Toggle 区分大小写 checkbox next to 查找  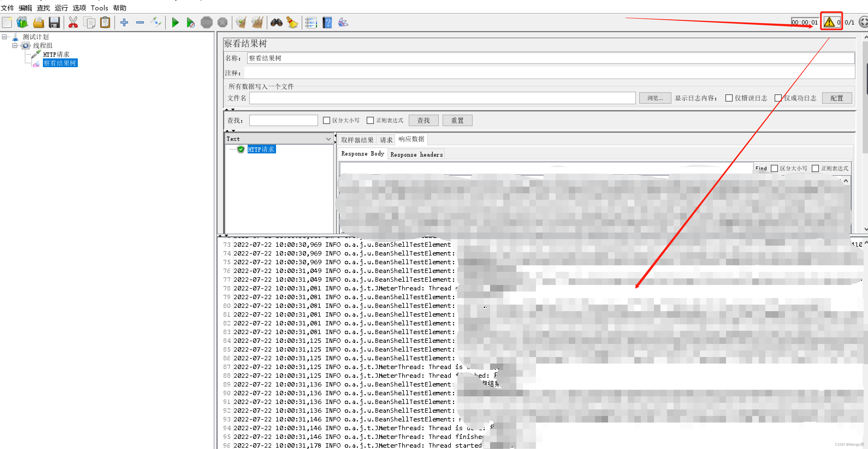point(326,120)
